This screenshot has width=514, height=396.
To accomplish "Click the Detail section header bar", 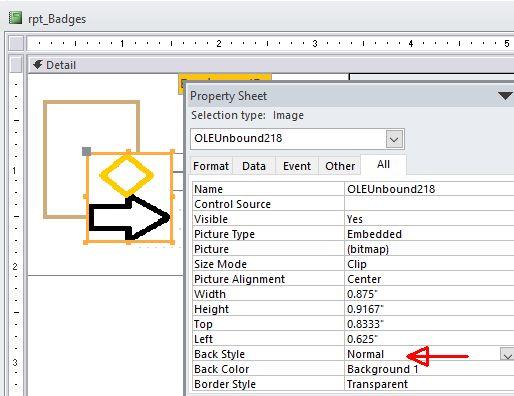I will click(x=272, y=65).
